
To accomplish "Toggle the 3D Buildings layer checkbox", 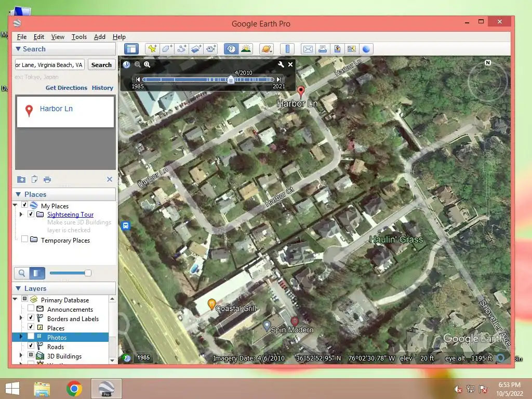I will (x=31, y=355).
